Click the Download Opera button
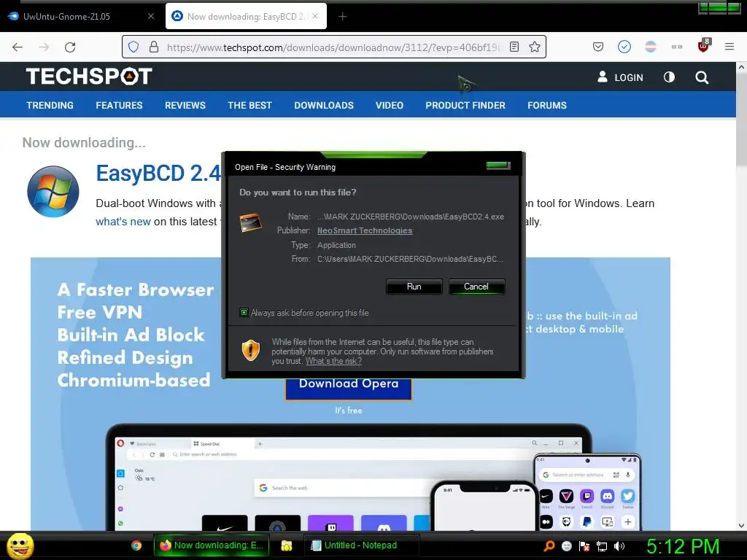The image size is (747, 560). (348, 389)
